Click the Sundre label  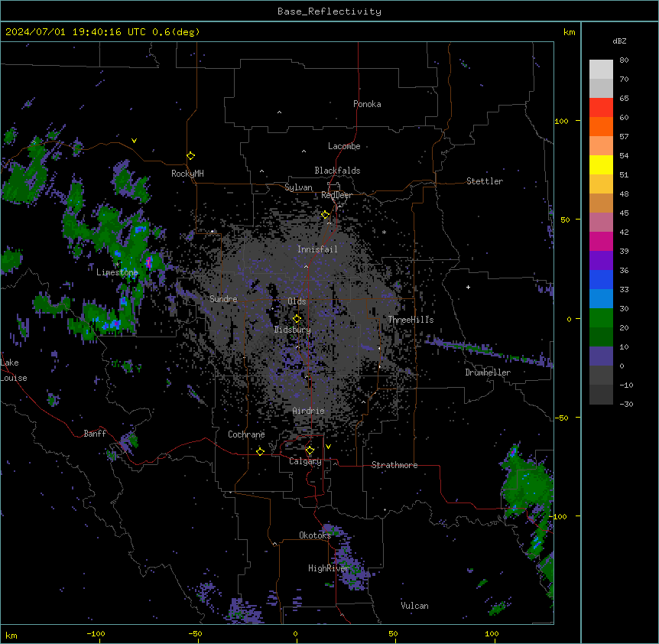coord(223,299)
